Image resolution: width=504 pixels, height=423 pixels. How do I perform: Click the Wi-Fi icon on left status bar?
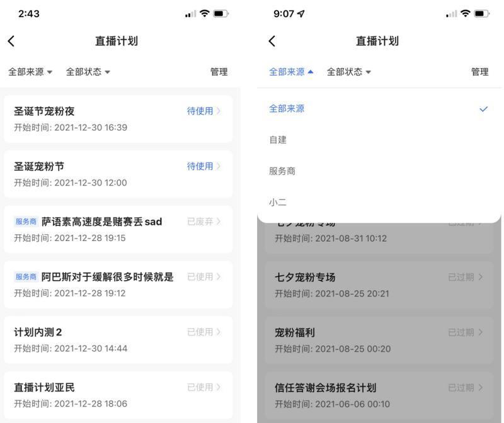[204, 13]
